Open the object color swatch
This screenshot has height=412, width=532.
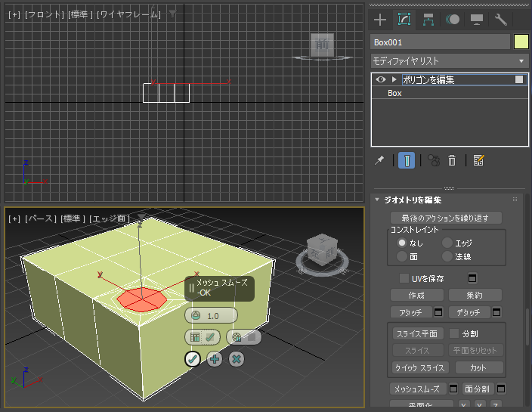tap(521, 42)
